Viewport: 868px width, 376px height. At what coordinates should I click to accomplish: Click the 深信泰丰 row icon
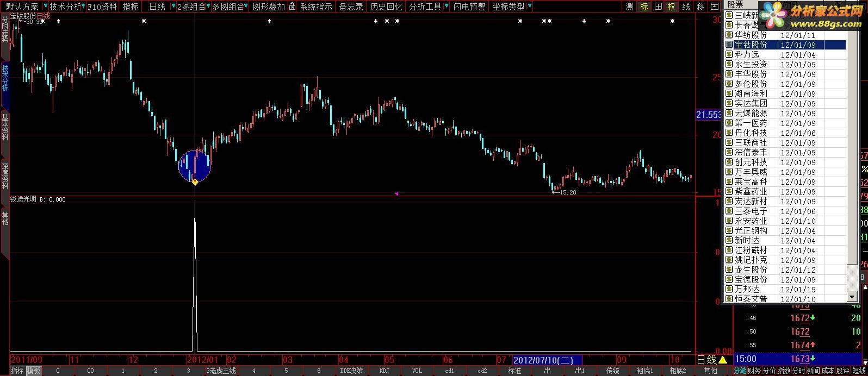tap(729, 153)
